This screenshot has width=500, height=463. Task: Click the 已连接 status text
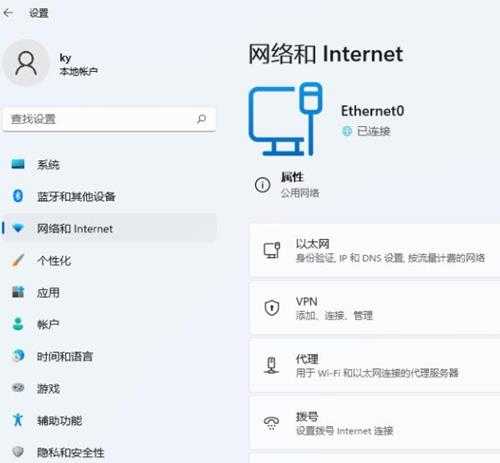click(373, 131)
